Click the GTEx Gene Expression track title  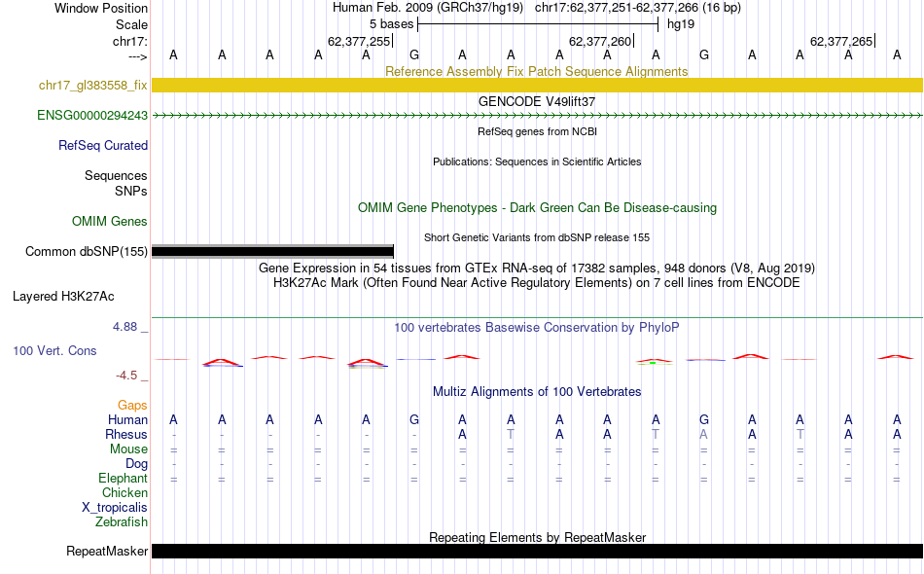[537, 269]
